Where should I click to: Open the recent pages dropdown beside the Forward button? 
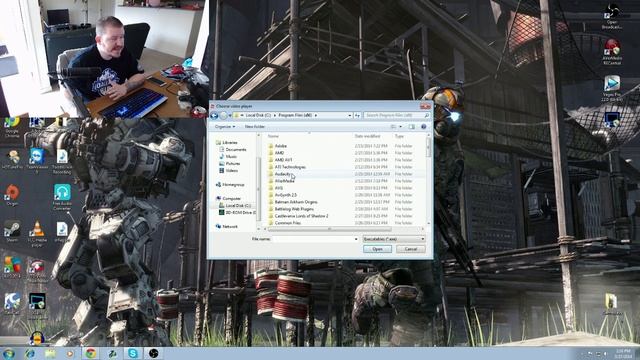(x=230, y=116)
